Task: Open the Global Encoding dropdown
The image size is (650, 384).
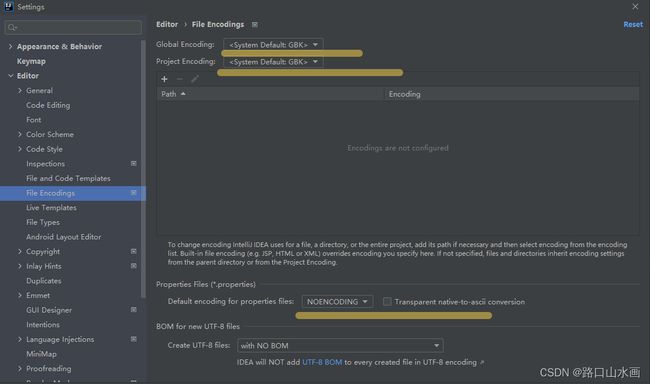Action: pos(273,45)
